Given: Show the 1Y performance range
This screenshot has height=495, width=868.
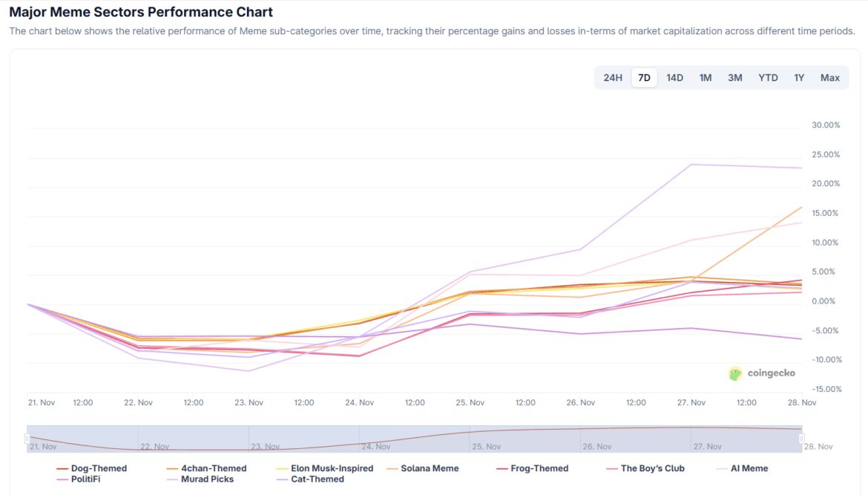Looking at the screenshot, I should click(799, 78).
